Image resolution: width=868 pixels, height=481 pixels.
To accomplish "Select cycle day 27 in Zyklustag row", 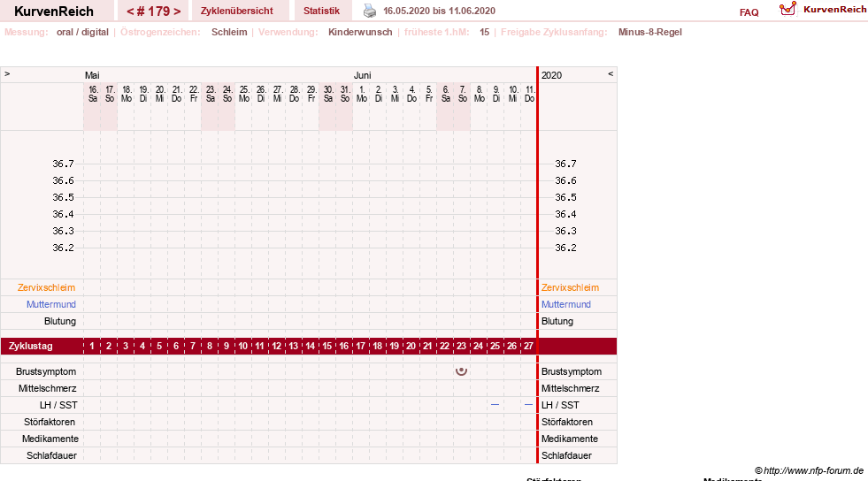I will click(x=528, y=346).
